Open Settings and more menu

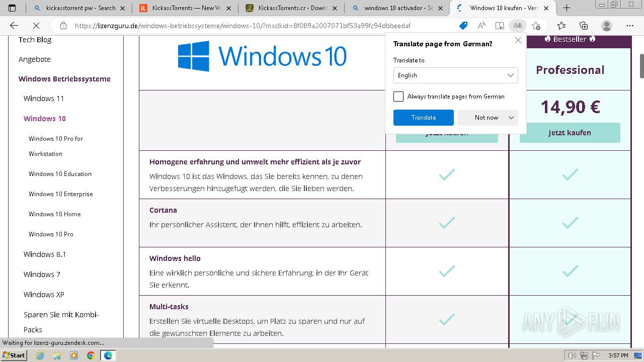pyautogui.click(x=630, y=26)
